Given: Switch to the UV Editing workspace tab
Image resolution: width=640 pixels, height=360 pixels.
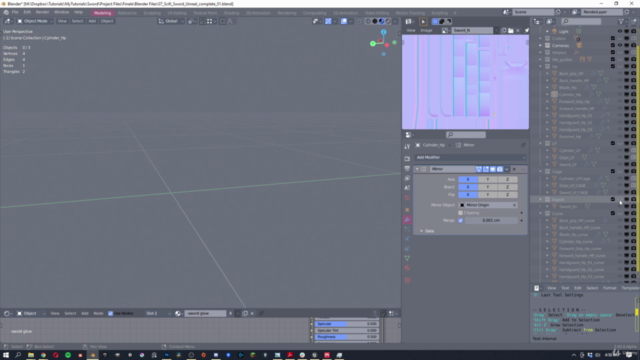Looking at the screenshot, I should point(177,13).
